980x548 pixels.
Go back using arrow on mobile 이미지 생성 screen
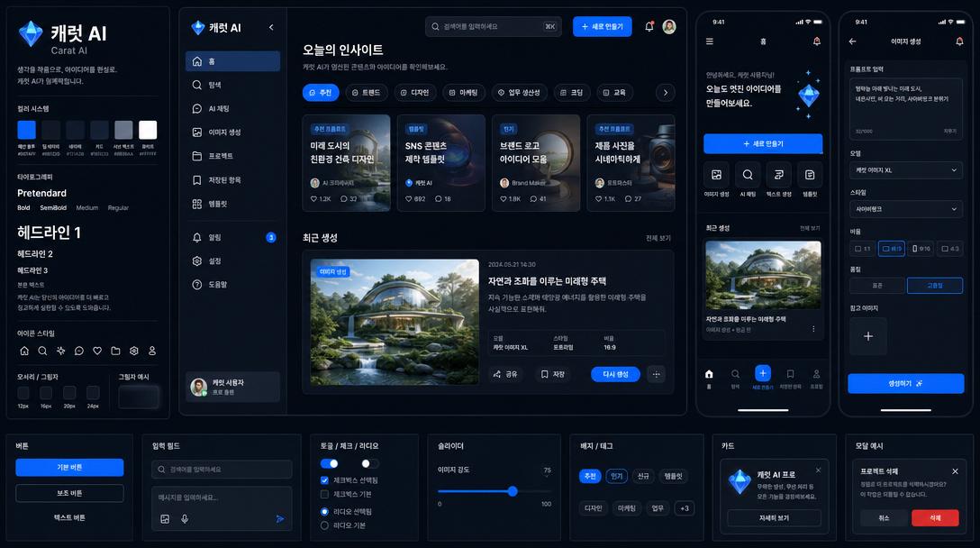click(852, 41)
